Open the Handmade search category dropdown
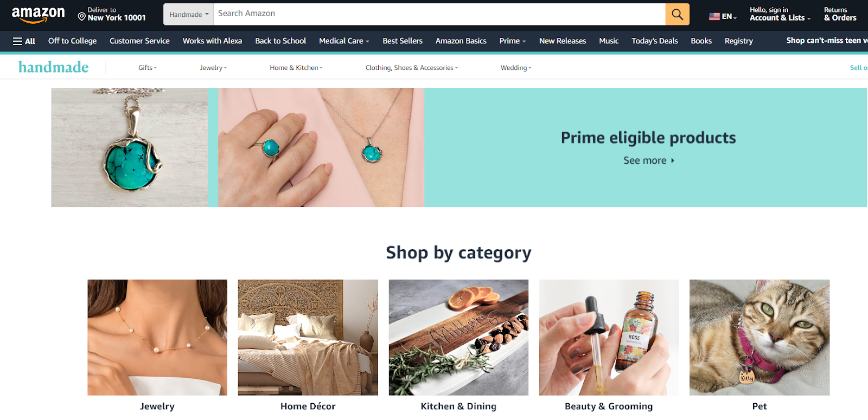 point(189,15)
